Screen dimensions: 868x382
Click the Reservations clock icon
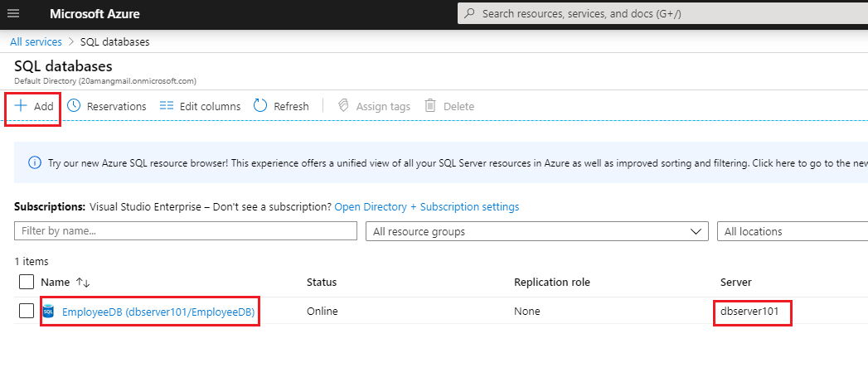click(x=74, y=105)
